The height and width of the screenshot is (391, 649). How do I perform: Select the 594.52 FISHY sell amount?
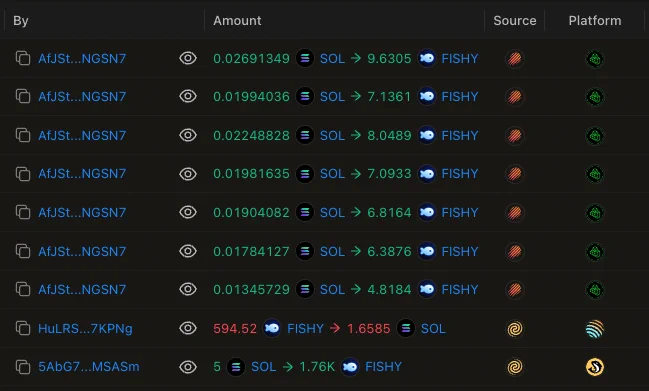(x=235, y=329)
